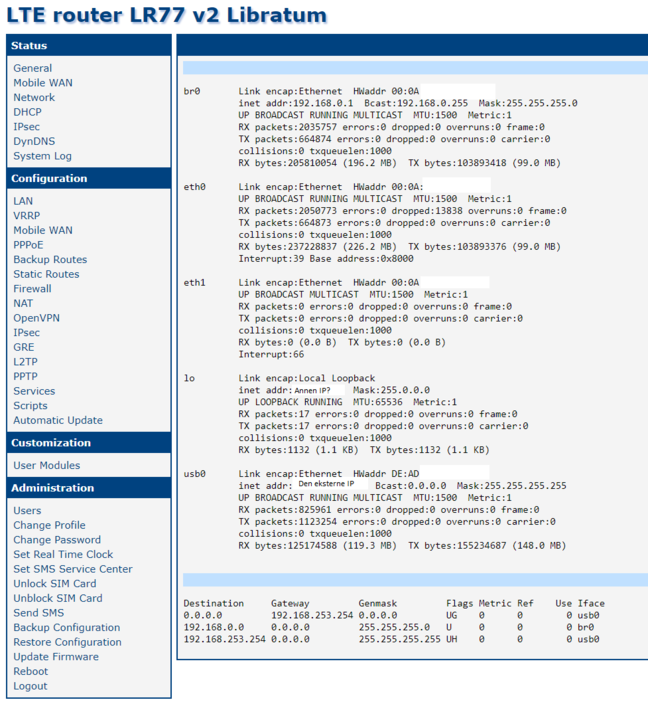Open Firewall configuration
Viewport: 648px width, 720px height.
pos(32,289)
